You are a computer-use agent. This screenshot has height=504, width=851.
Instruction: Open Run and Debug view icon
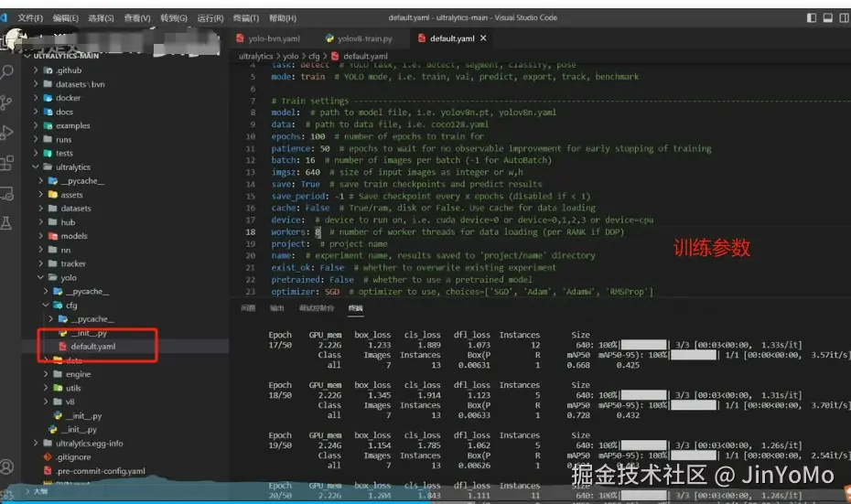[6, 132]
